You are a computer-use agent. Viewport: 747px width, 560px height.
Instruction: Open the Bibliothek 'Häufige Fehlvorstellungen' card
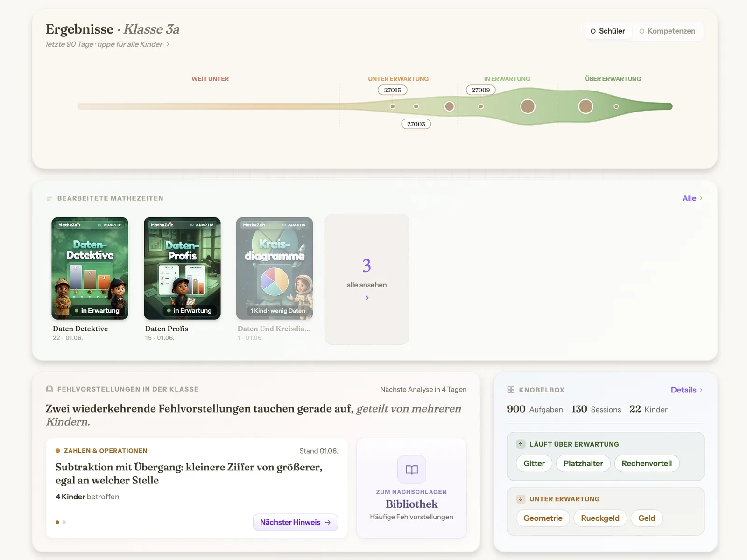pos(412,488)
